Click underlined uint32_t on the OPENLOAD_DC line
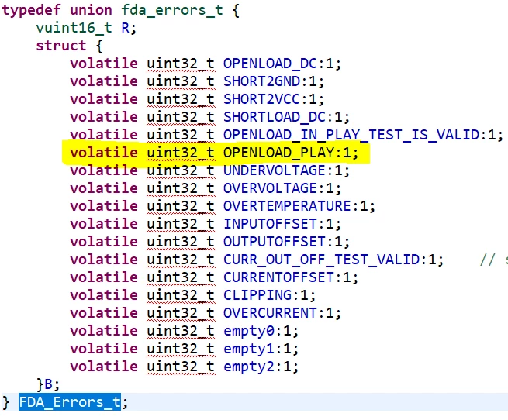Image resolution: width=508 pixels, height=420 pixels. 181,64
